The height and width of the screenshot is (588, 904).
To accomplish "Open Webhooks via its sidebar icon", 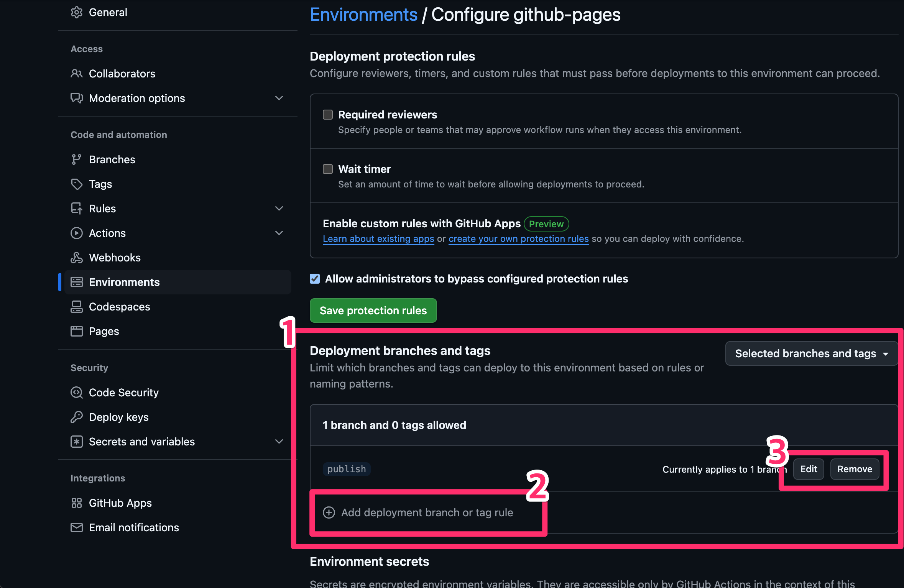I will tap(77, 257).
